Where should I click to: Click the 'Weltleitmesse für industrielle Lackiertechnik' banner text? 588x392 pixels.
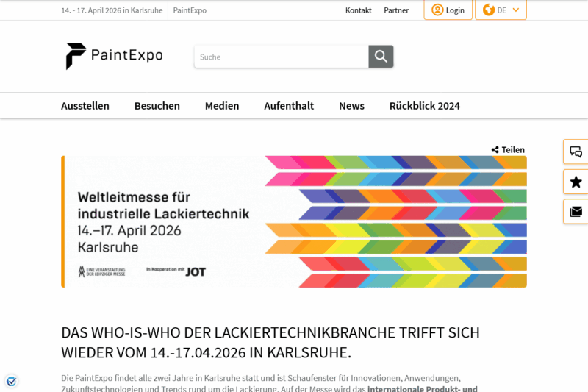point(163,205)
